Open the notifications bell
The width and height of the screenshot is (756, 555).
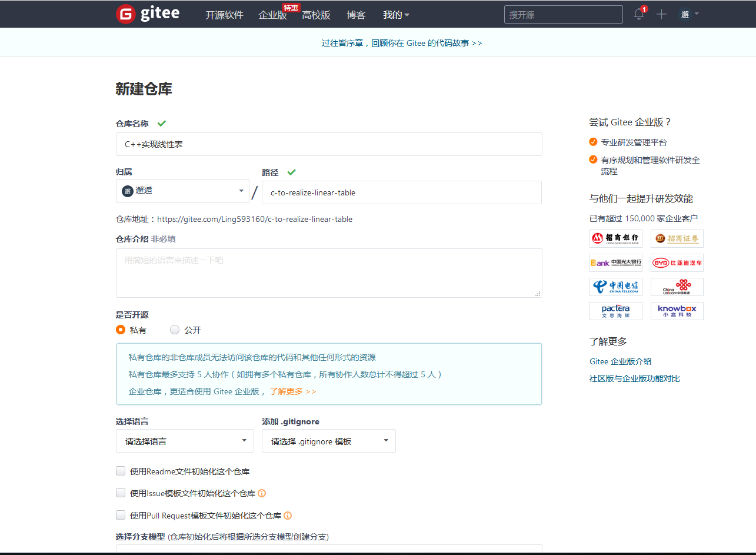(x=639, y=14)
